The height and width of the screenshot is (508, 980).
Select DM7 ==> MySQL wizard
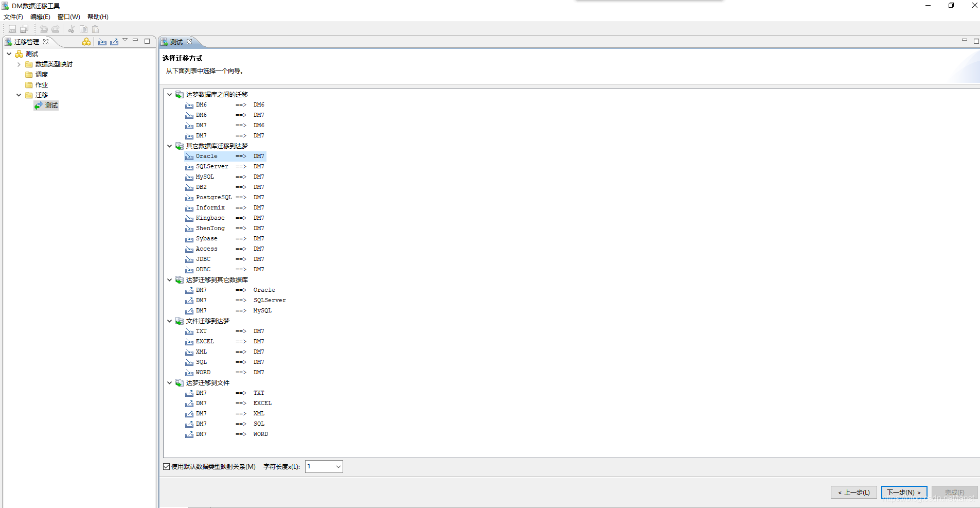[229, 311]
